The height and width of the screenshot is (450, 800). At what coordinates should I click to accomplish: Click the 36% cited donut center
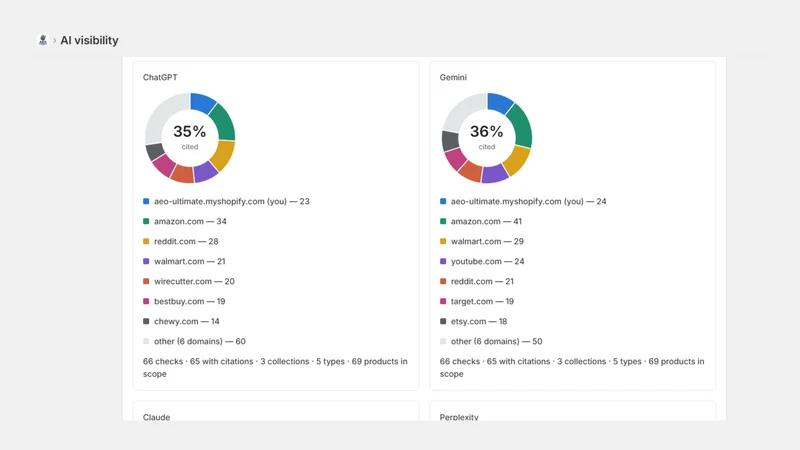pyautogui.click(x=487, y=137)
